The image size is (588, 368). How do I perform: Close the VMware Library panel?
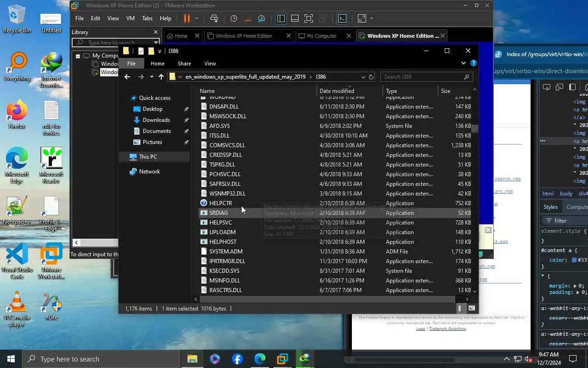tap(156, 32)
